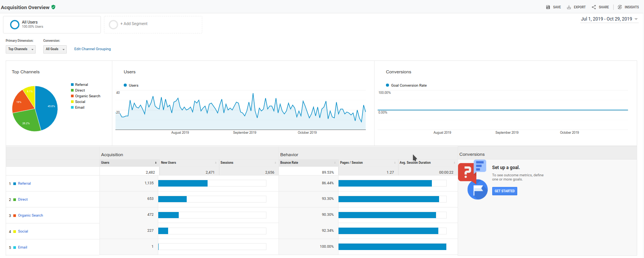Viewport: 644px width, 258px height.
Task: Click the Get Started button
Action: [x=504, y=191]
